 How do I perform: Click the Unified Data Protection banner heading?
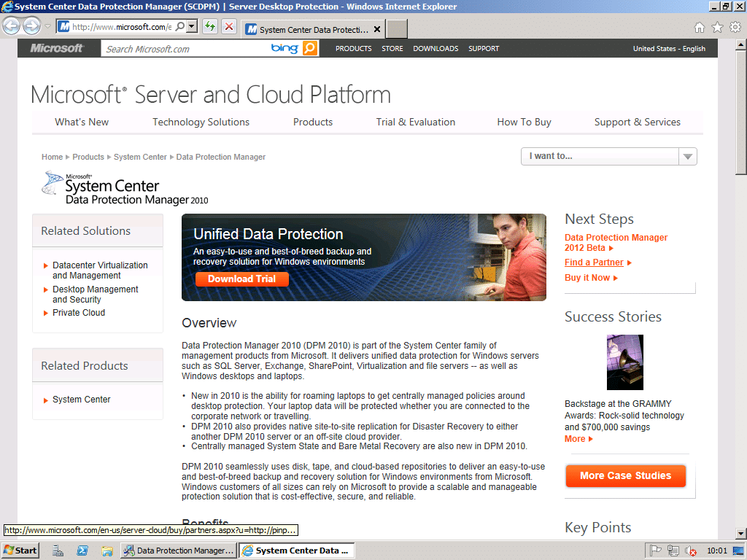268,234
